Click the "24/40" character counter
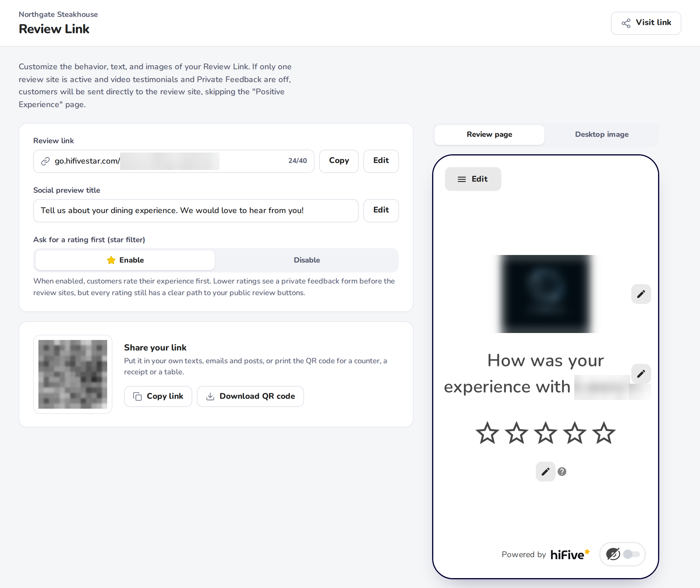Image resolution: width=700 pixels, height=588 pixels. pyautogui.click(x=298, y=161)
